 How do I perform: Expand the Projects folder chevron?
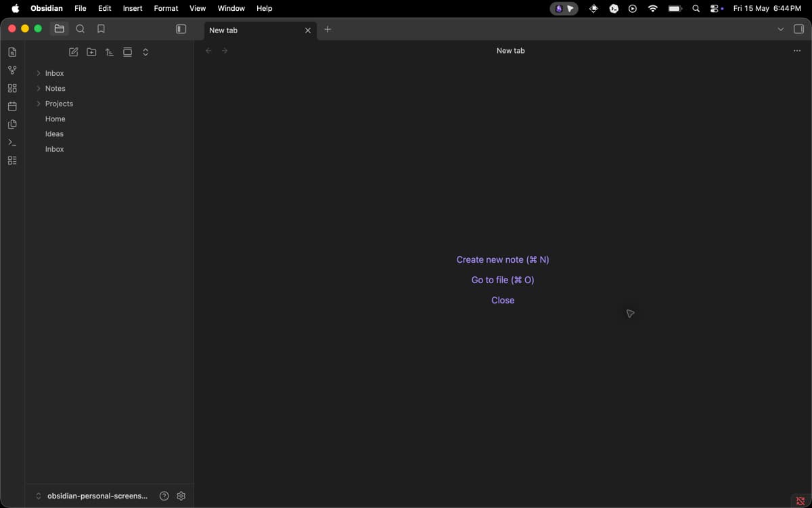(x=39, y=104)
